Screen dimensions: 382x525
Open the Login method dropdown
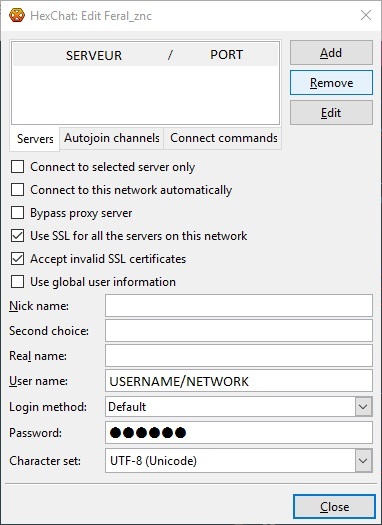pyautogui.click(x=239, y=406)
